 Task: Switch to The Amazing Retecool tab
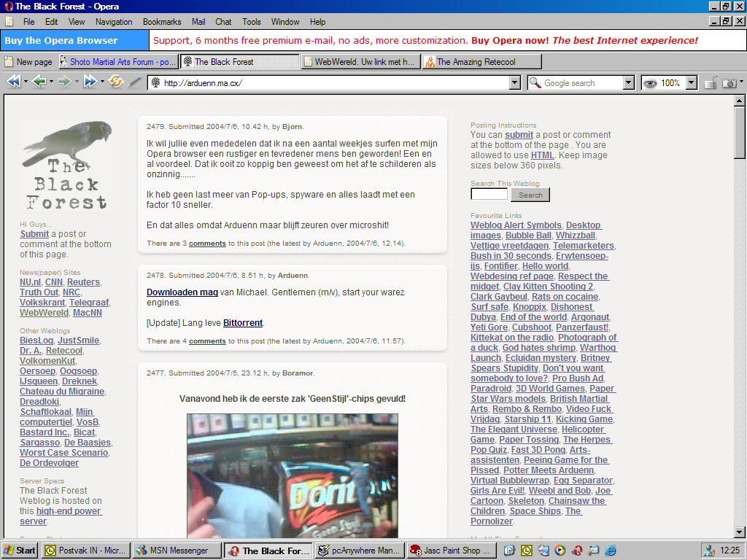(482, 61)
